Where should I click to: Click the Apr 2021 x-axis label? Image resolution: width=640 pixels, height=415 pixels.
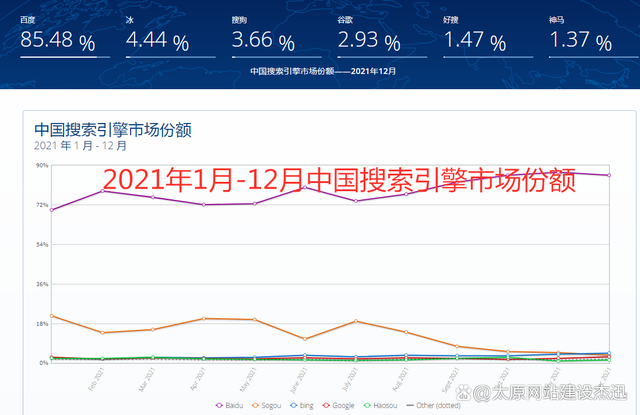198,379
